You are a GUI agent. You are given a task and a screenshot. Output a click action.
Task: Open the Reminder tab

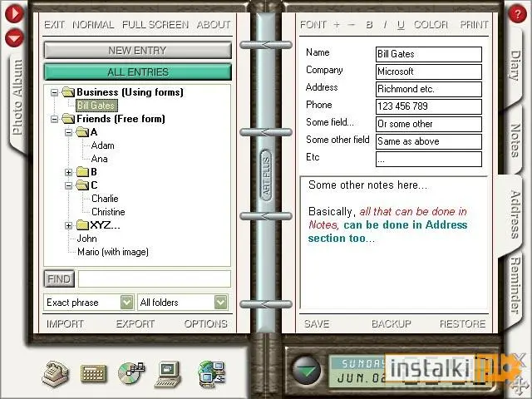coord(515,285)
